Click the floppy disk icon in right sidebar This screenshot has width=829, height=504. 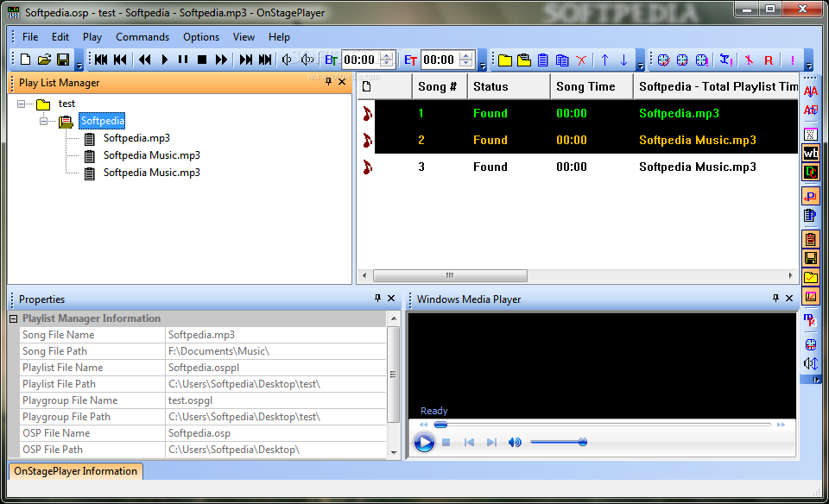[811, 258]
